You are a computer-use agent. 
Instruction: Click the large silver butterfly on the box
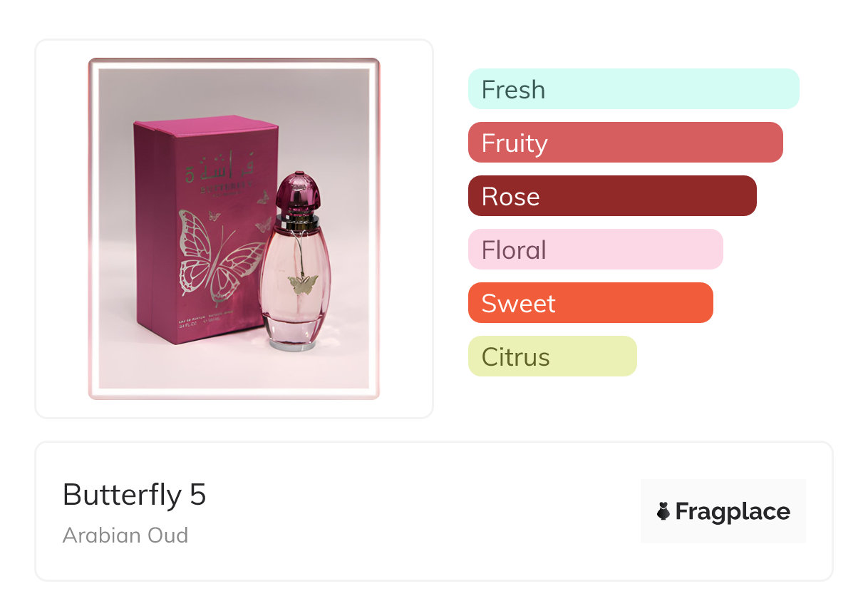214,257
